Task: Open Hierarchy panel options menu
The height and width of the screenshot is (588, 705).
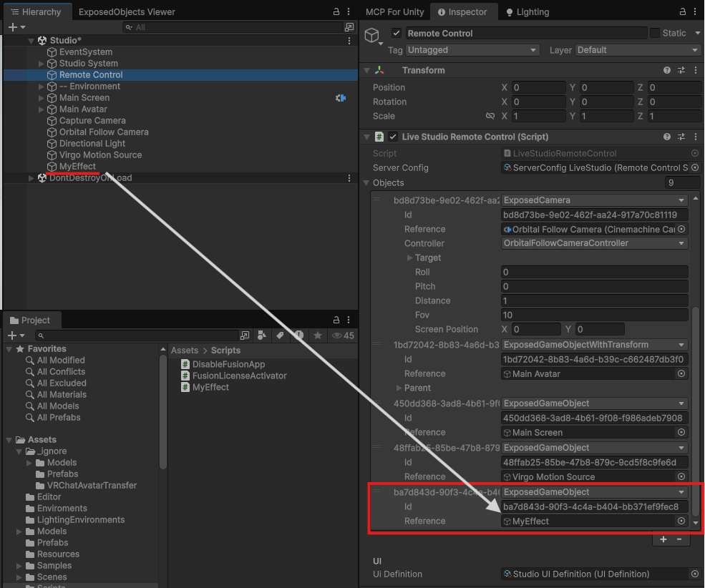Action: point(349,11)
